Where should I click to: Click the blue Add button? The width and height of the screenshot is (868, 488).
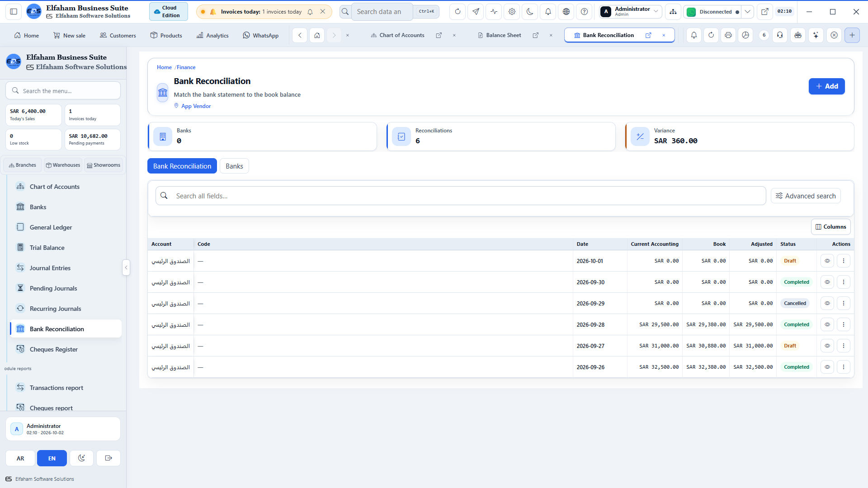pos(826,86)
